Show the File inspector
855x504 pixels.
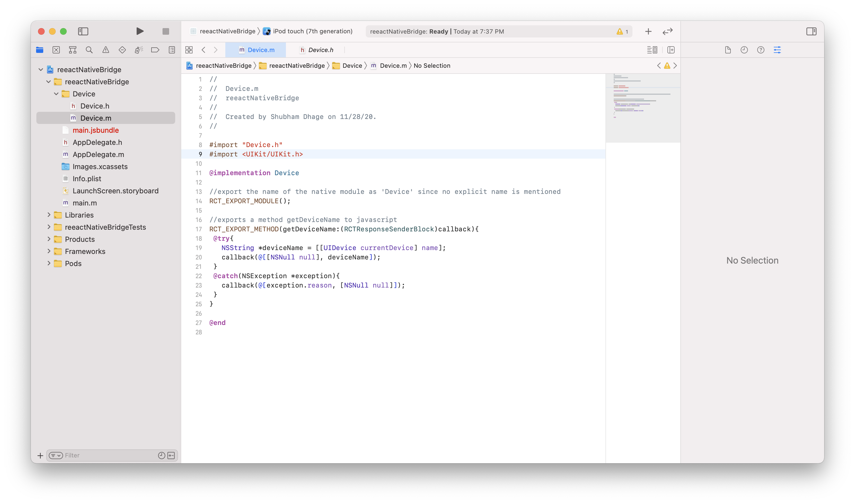point(728,50)
